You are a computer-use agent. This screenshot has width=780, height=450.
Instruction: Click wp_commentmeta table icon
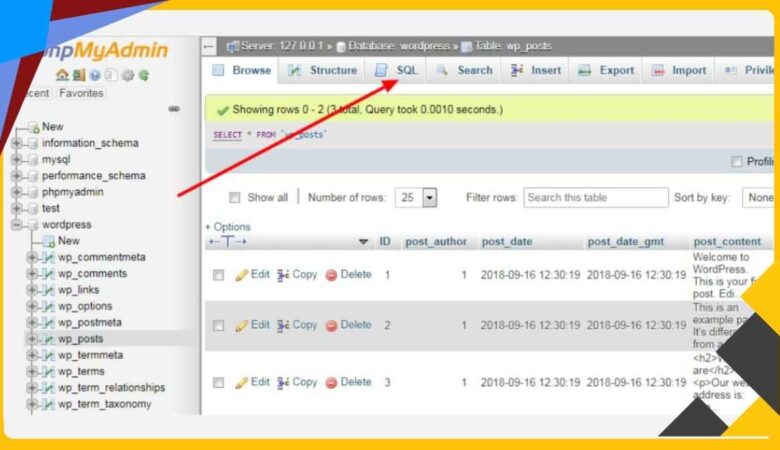tap(48, 258)
